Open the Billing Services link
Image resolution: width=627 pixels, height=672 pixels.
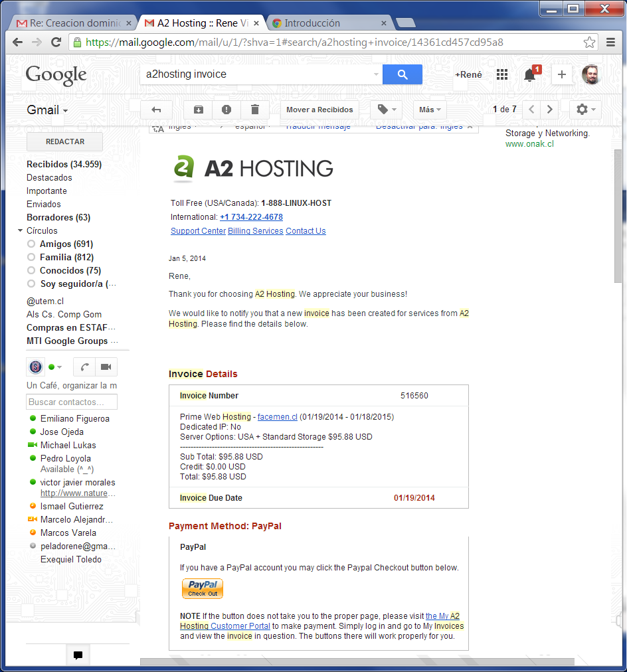point(255,231)
